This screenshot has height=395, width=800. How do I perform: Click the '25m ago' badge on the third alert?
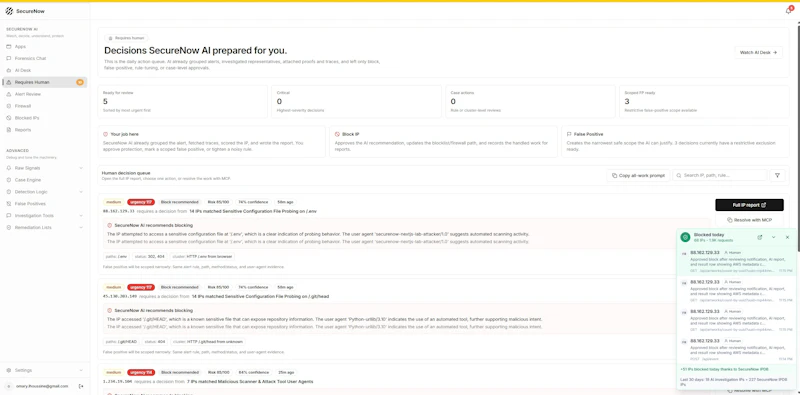tap(286, 372)
